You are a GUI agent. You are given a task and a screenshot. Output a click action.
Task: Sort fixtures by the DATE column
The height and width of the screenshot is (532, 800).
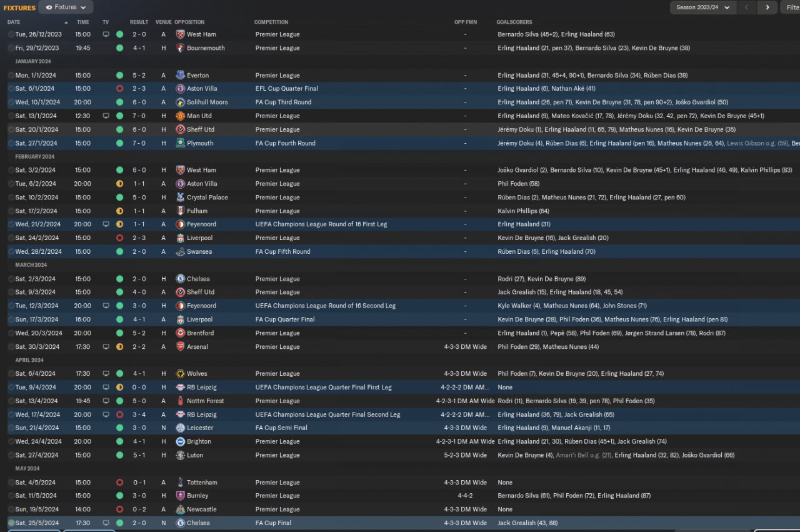tap(14, 22)
